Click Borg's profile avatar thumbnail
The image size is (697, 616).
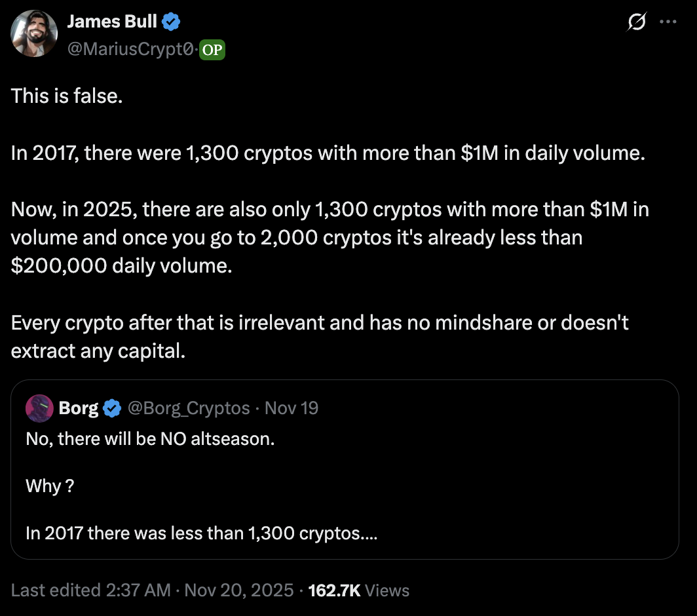click(39, 408)
